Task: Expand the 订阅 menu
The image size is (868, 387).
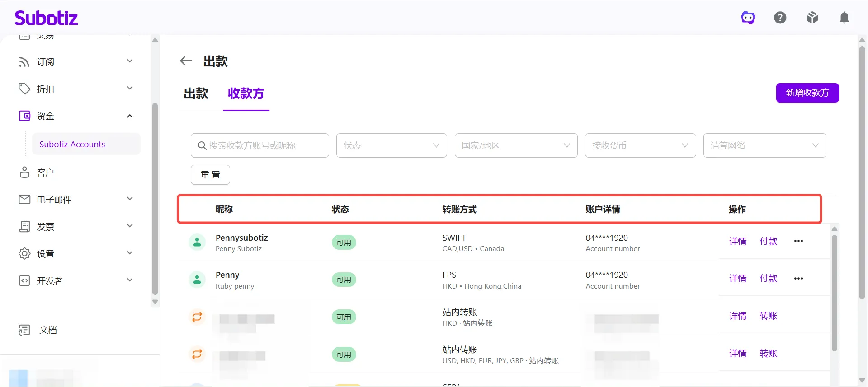Action: (x=130, y=61)
